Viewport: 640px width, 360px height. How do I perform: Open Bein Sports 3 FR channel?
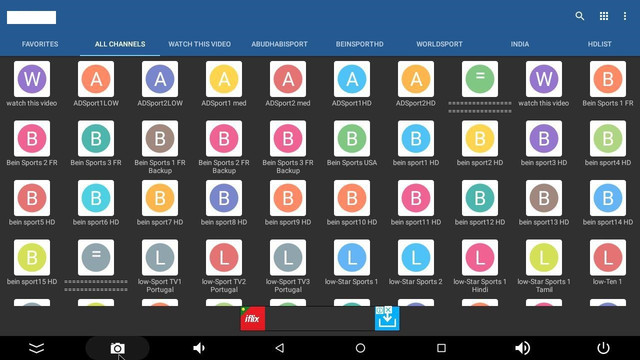(x=96, y=138)
